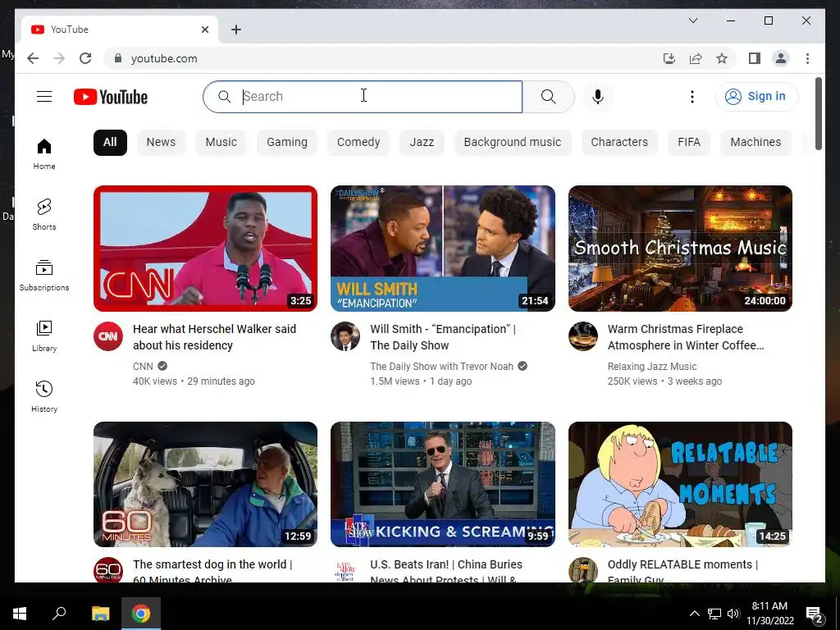Click the Share this page icon
Screen dimensions: 840x630
pos(696,58)
